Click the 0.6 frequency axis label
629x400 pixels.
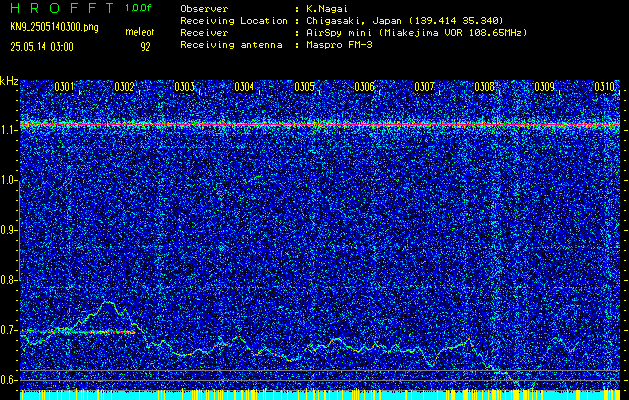(7, 380)
